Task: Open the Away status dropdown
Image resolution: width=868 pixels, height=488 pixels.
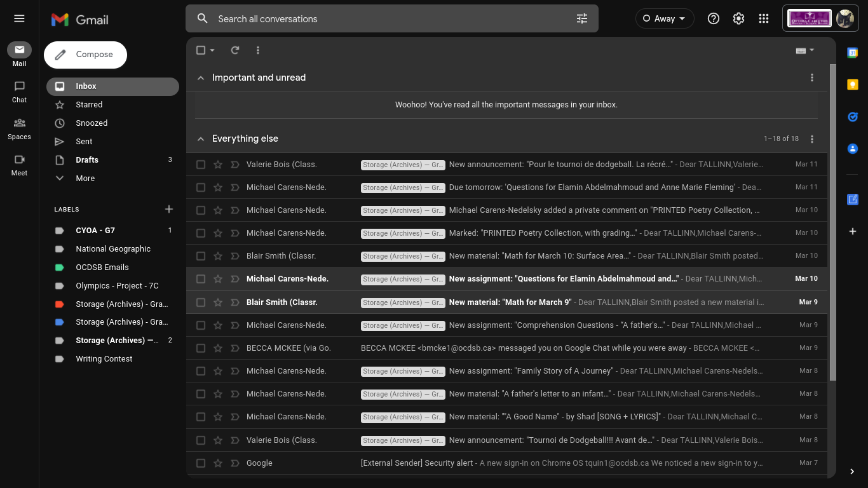Action: [x=665, y=18]
